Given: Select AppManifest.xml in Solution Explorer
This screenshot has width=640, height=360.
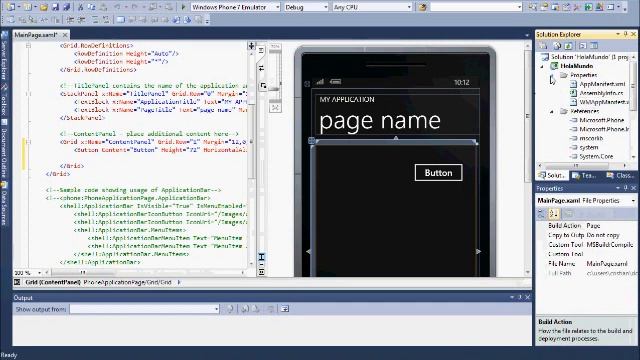Looking at the screenshot, I should (602, 84).
